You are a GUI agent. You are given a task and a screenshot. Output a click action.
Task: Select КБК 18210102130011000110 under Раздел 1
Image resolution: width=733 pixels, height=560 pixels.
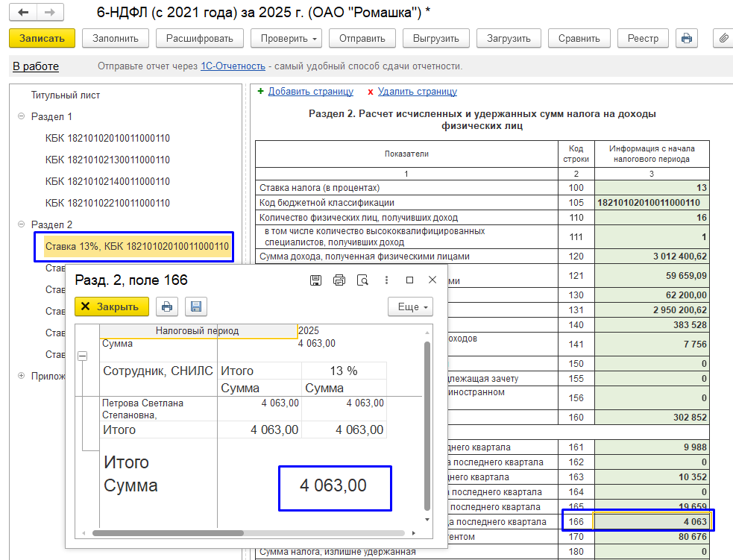tap(107, 160)
